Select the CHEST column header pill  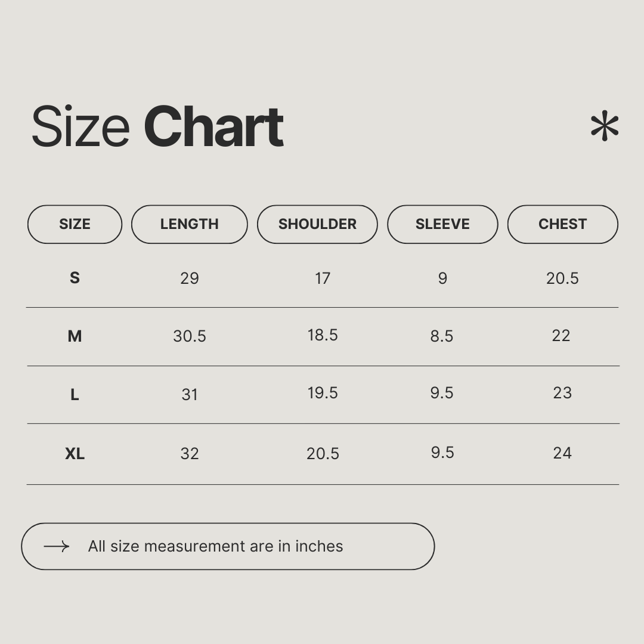point(562,224)
